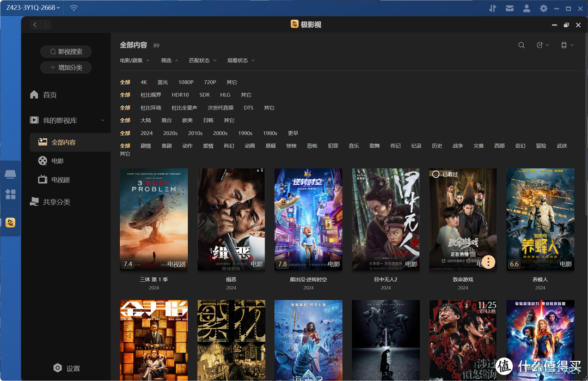Open the 观看状态 dropdown
This screenshot has height=381, width=588.
point(241,61)
